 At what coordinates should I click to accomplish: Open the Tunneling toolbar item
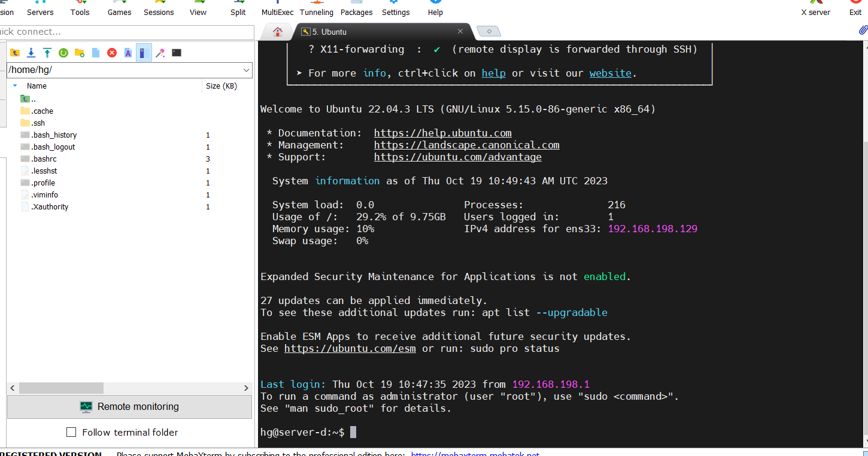tap(317, 8)
